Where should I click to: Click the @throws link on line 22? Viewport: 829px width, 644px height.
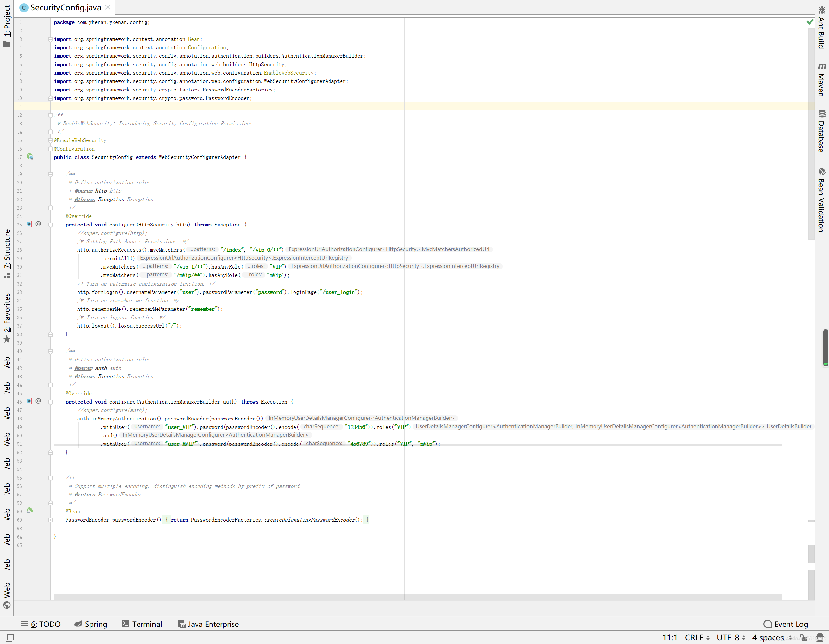tap(85, 199)
